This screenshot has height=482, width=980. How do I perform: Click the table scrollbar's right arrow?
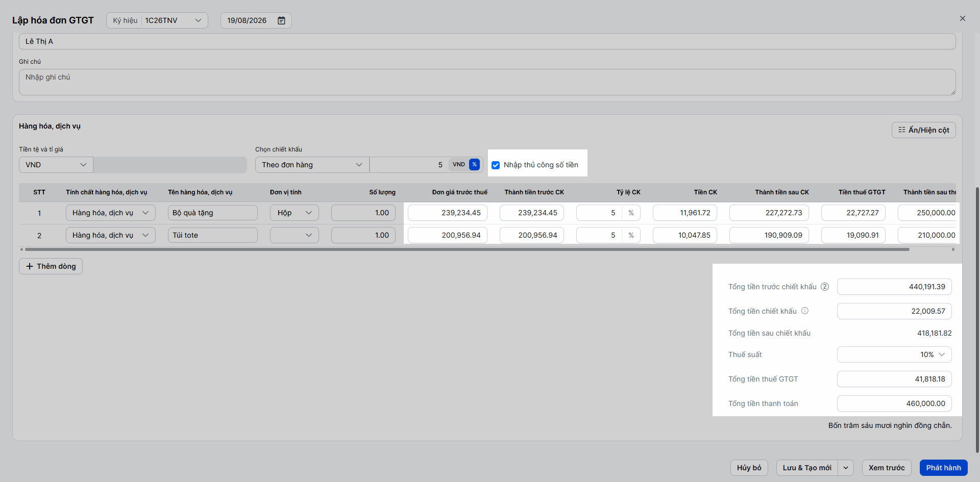tap(953, 249)
